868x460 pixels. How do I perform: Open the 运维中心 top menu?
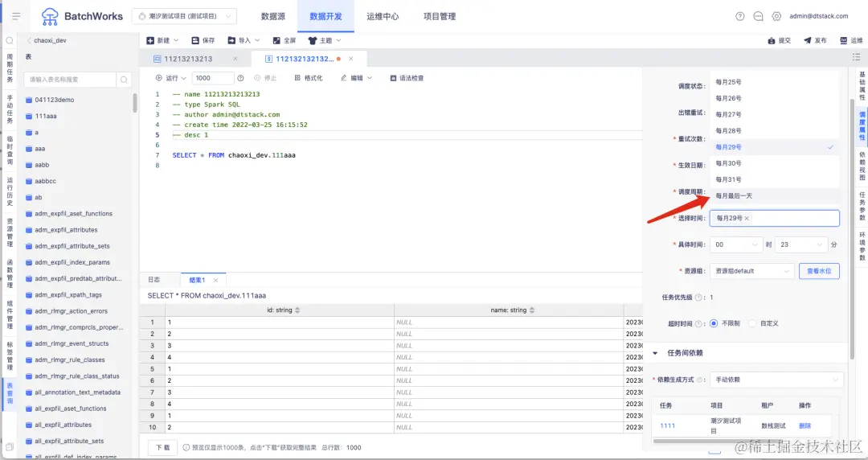tap(383, 17)
